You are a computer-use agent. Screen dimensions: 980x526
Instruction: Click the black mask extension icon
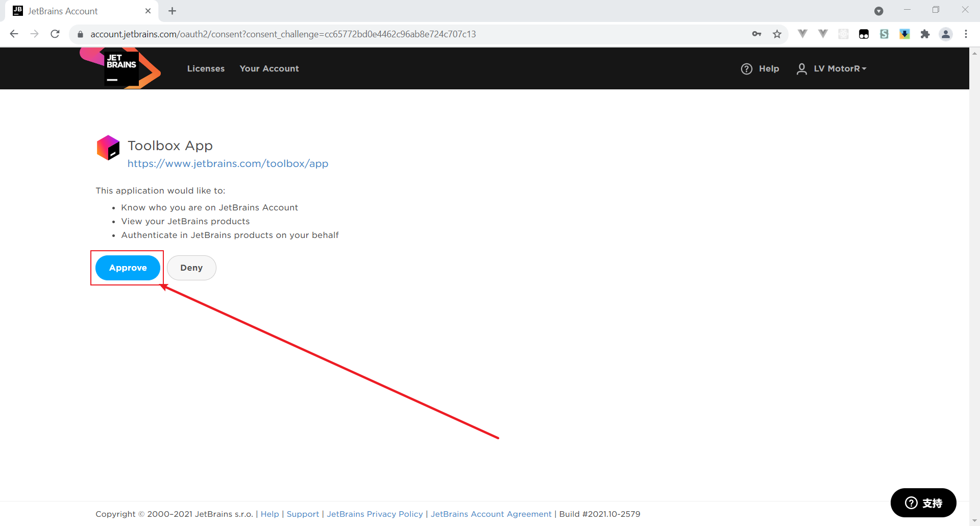864,34
